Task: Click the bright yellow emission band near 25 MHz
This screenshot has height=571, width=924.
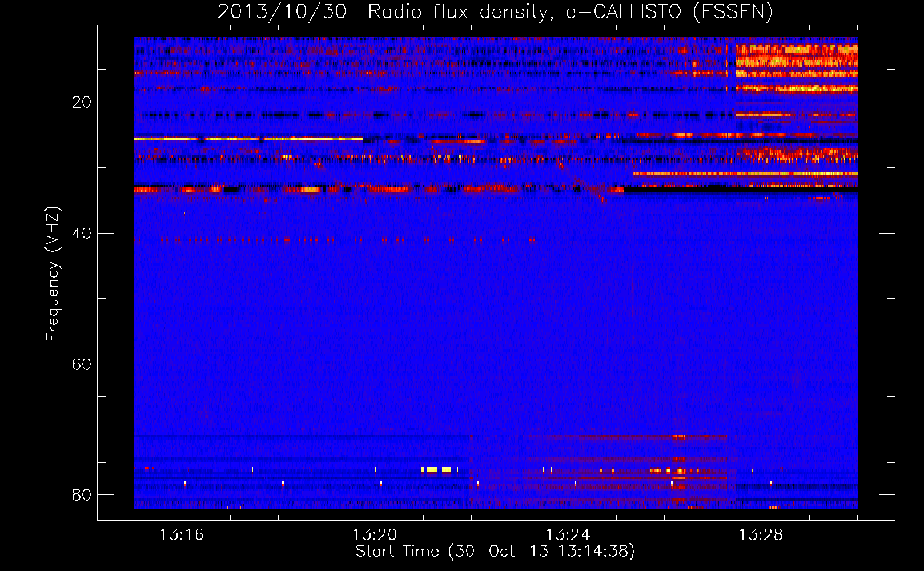Action: [248, 139]
